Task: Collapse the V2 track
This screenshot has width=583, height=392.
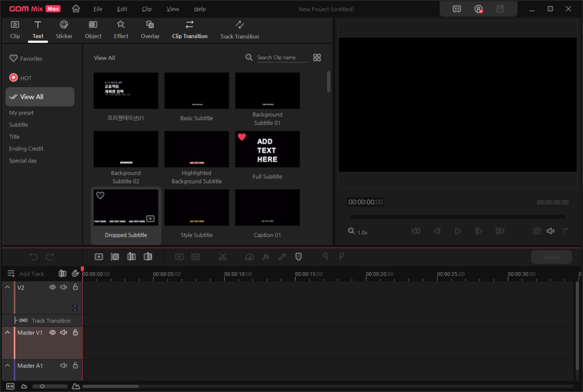Action: tap(8, 287)
